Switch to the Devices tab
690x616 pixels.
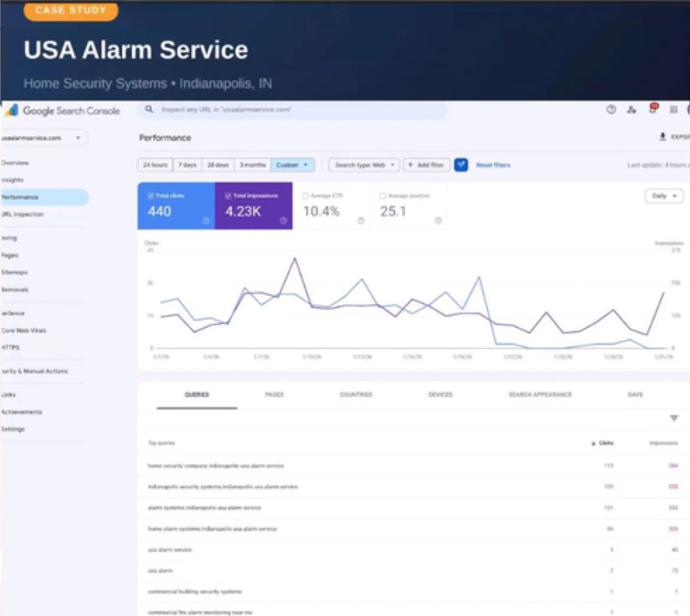click(440, 394)
